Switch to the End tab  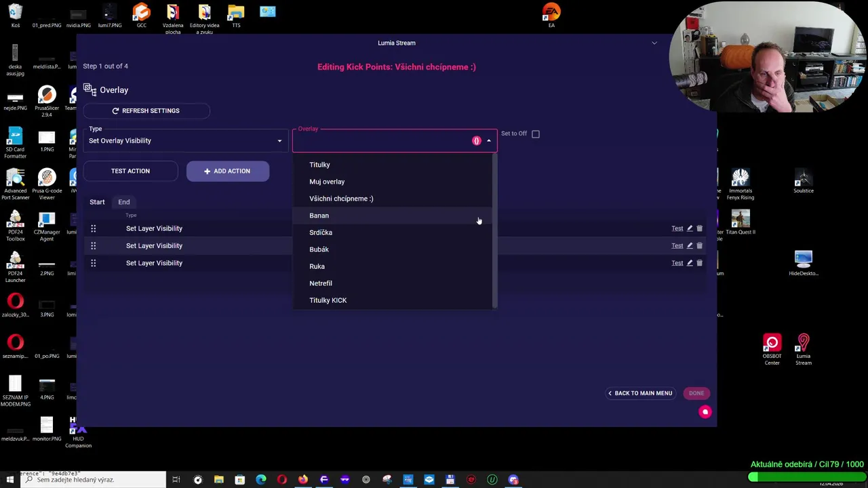tap(124, 202)
